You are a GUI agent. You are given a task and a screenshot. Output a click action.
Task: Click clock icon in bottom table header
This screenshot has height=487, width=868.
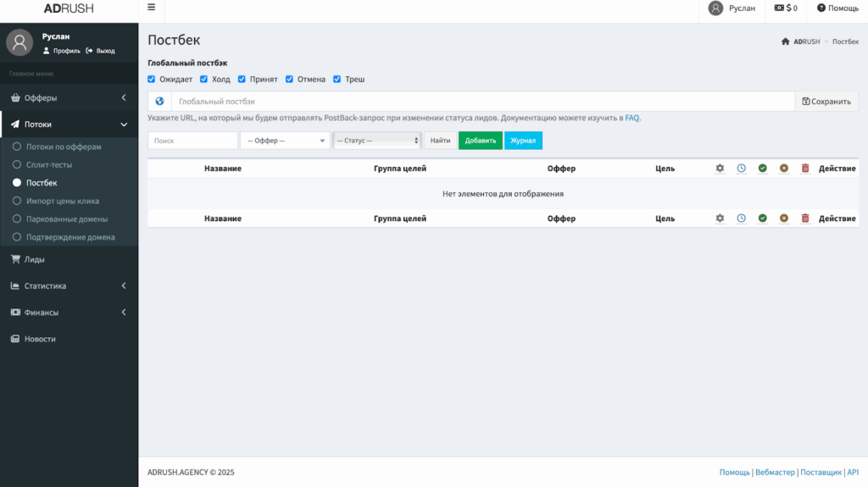(741, 218)
